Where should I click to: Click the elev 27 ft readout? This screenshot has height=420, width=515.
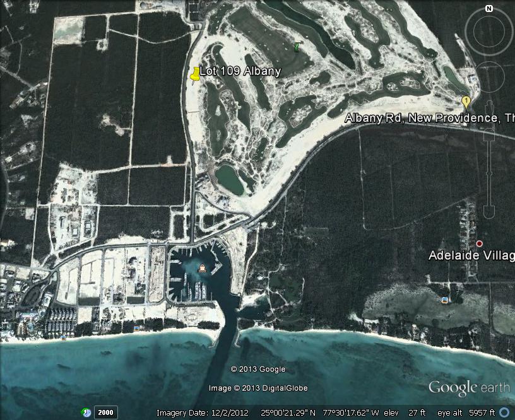pos(405,413)
